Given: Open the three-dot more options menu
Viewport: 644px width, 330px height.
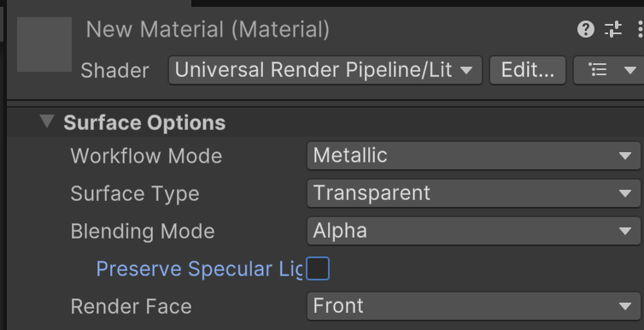Looking at the screenshot, I should [641, 30].
